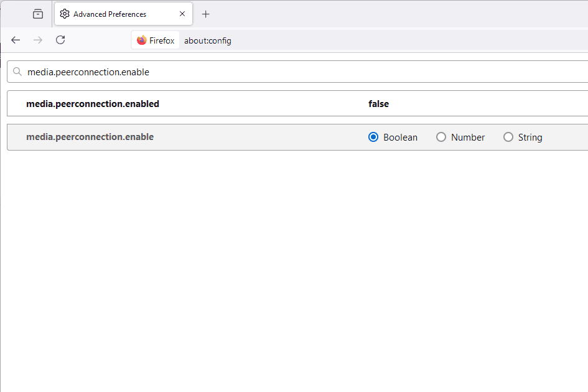
Task: Close the Advanced Preferences tab
Action: tap(182, 14)
